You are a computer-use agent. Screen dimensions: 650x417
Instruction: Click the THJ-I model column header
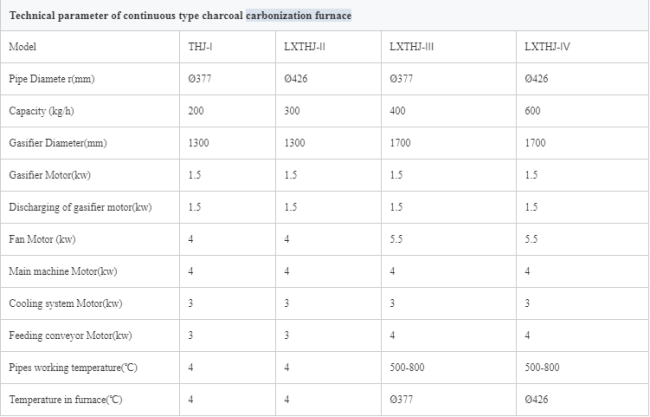pos(201,47)
